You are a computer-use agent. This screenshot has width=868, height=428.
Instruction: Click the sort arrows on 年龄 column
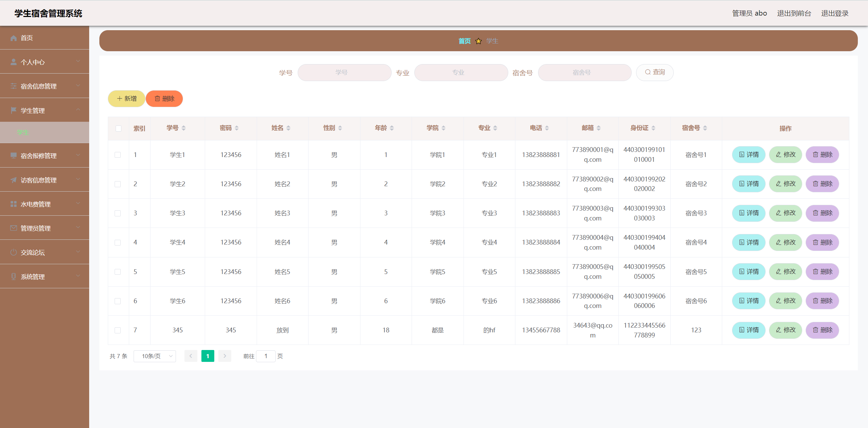(x=392, y=128)
